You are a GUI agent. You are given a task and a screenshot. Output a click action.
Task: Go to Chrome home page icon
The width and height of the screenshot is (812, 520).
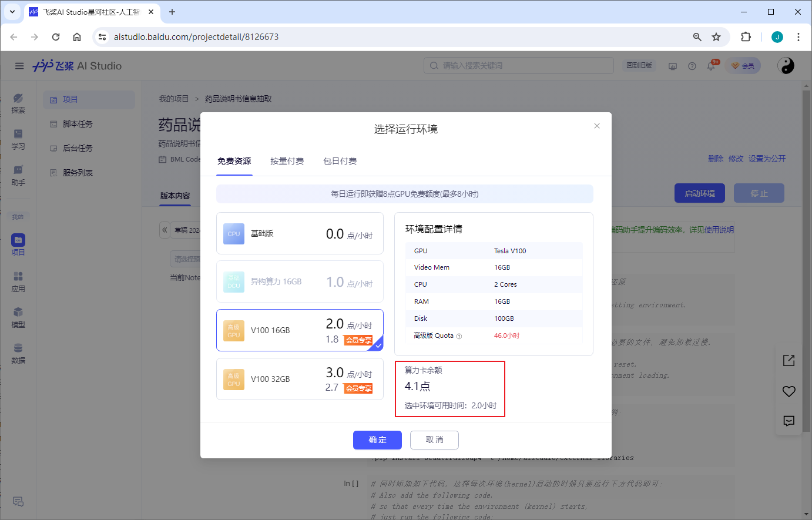click(x=77, y=36)
